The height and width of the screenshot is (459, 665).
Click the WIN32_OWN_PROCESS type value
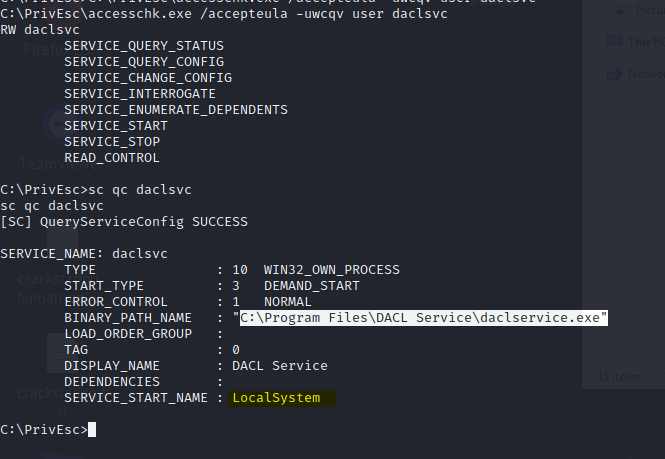(x=332, y=270)
